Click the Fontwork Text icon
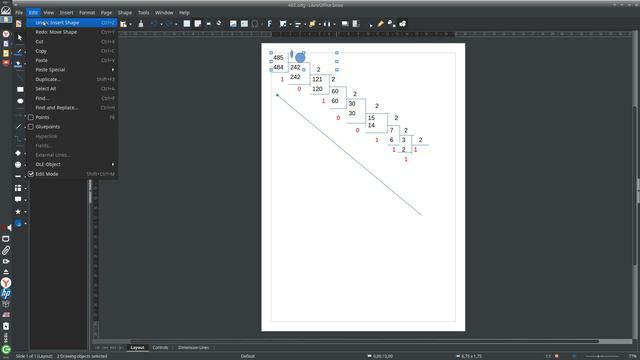Viewport: 640px width, 360px height. (x=270, y=24)
